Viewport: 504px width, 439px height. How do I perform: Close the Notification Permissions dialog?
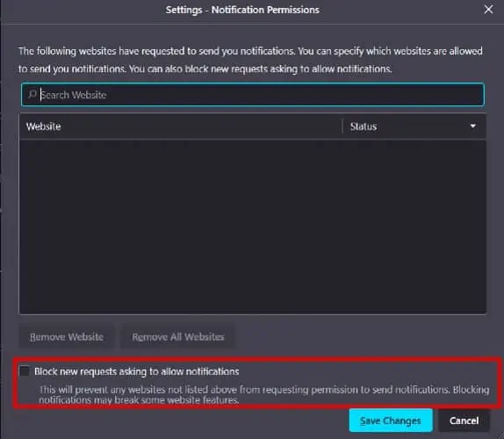tap(488, 10)
